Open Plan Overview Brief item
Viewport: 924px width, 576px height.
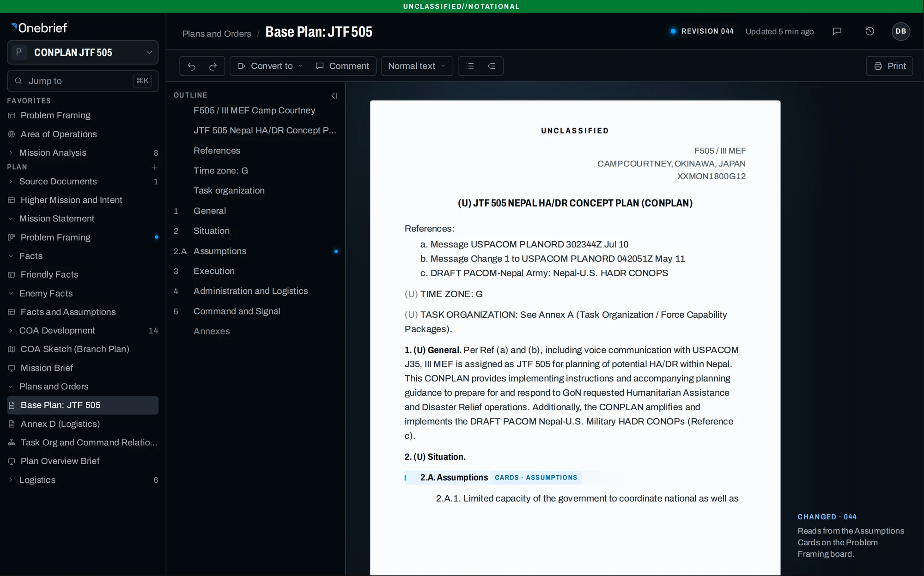83,461
